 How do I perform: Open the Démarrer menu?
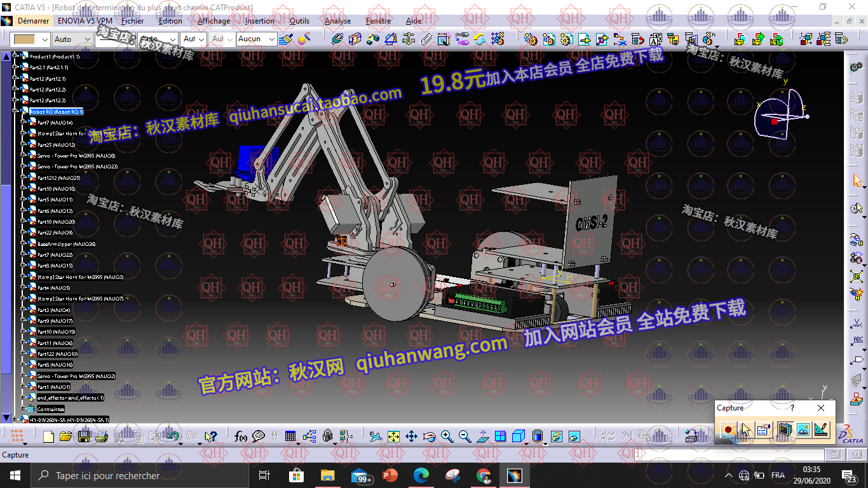[33, 20]
